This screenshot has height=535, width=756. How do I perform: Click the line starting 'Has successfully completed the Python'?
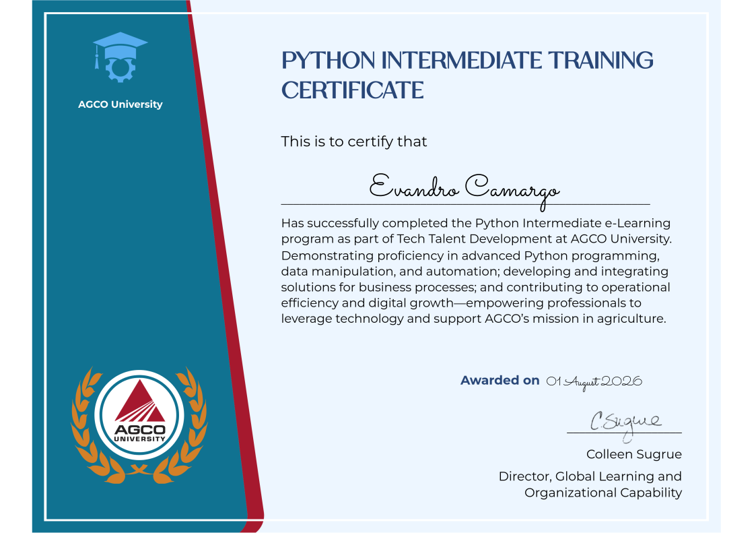pyautogui.click(x=476, y=223)
